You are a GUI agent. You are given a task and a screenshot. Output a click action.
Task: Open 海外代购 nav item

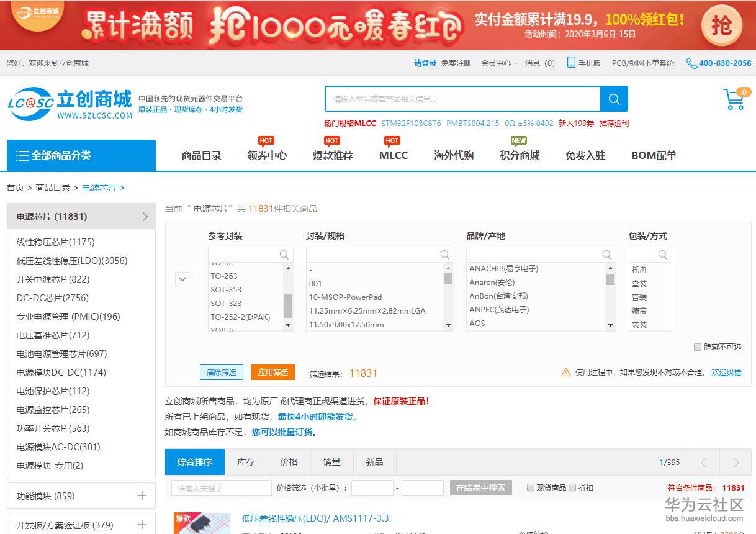point(454,155)
